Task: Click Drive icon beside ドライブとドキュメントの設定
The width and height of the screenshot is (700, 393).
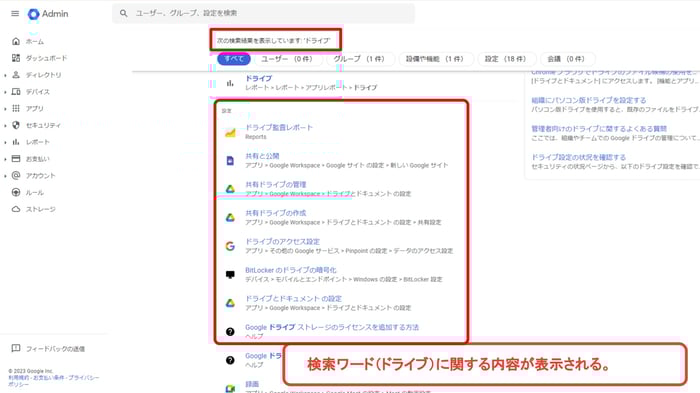Action: click(x=230, y=303)
